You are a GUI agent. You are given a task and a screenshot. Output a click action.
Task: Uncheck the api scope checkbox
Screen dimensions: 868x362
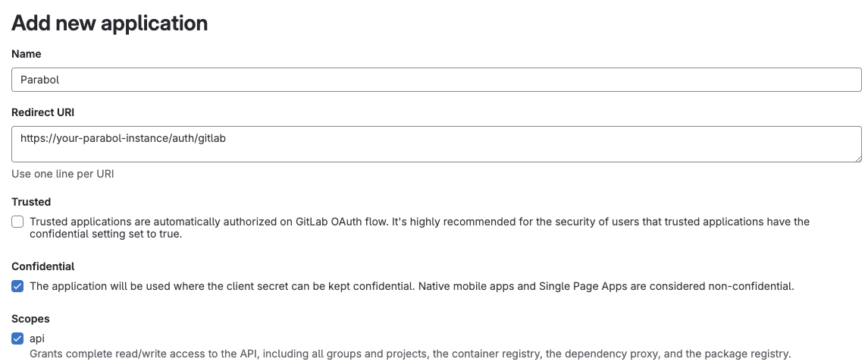(17, 338)
